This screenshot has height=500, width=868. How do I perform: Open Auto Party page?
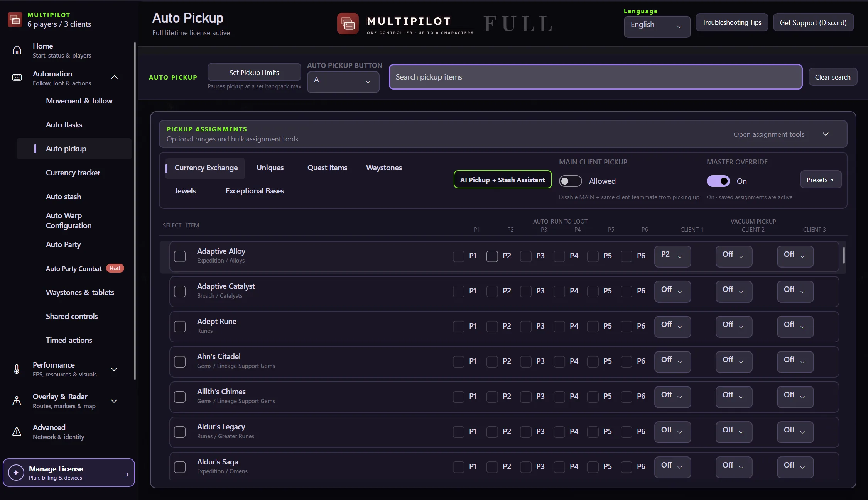[x=63, y=245]
